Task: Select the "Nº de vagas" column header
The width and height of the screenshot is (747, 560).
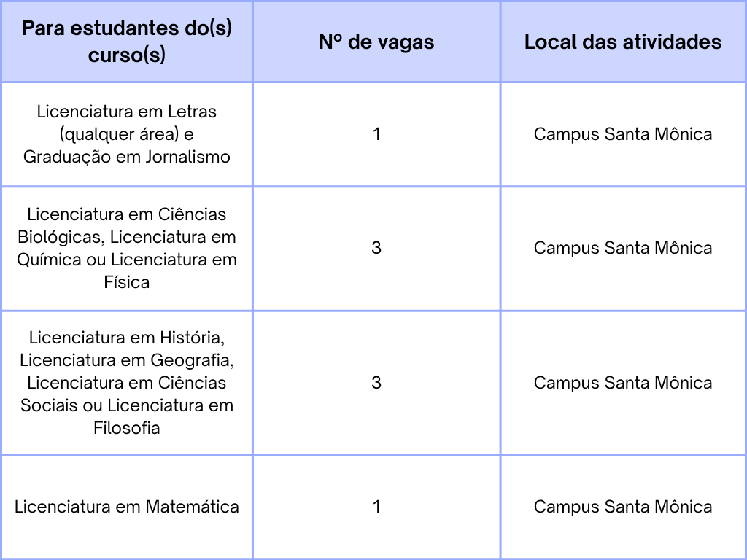Action: 376,42
